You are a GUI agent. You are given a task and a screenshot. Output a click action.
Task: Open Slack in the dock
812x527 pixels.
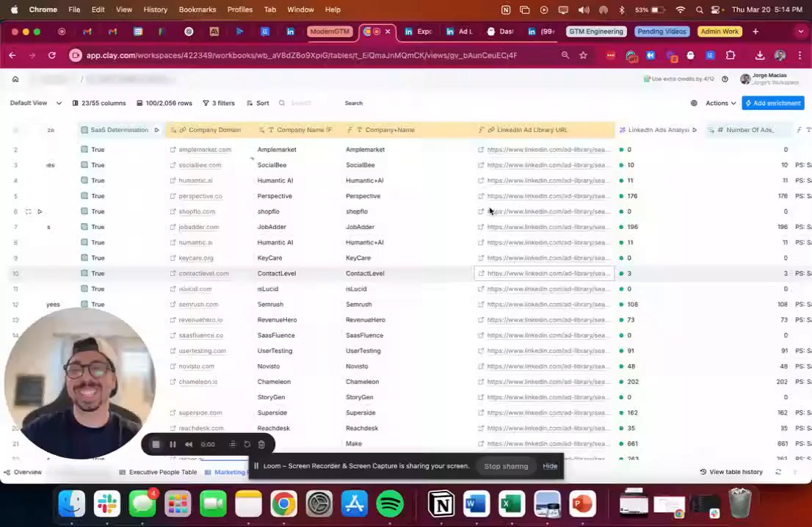point(107,504)
